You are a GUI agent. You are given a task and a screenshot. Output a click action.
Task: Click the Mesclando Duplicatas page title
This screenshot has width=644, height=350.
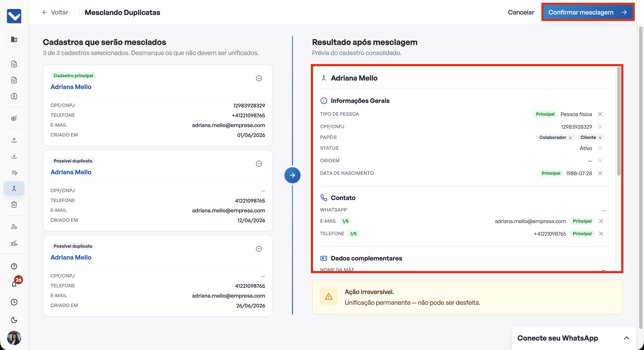pyautogui.click(x=122, y=12)
